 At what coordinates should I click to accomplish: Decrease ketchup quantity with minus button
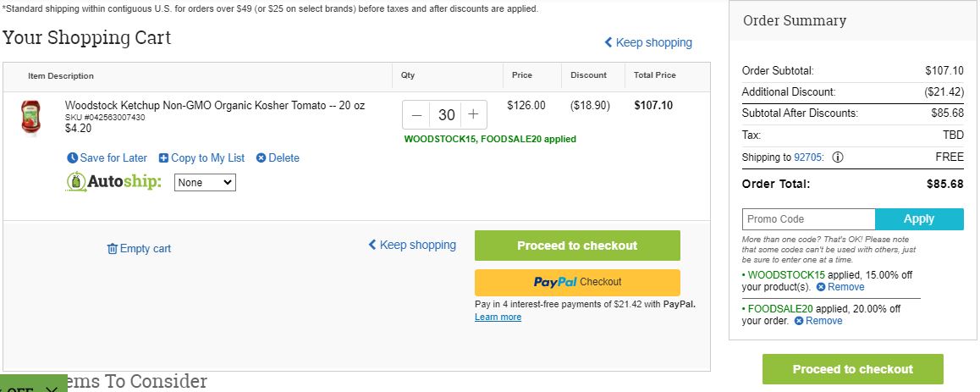click(x=417, y=115)
